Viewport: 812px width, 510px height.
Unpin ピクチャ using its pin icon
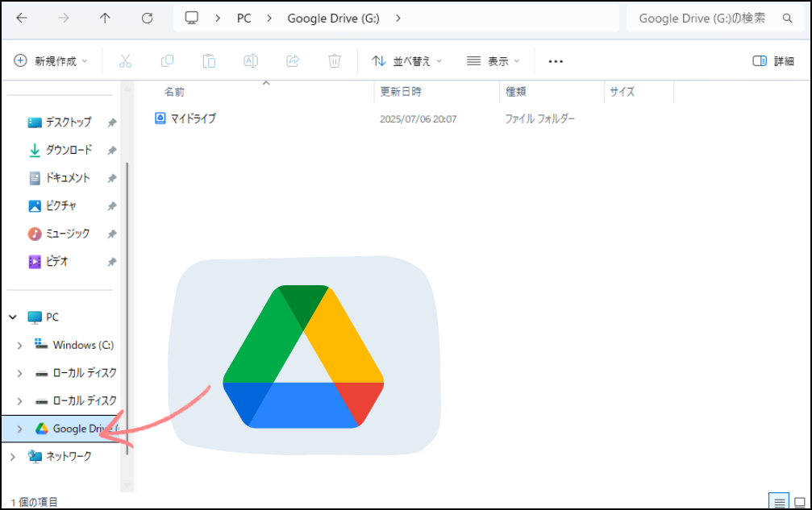tap(112, 206)
